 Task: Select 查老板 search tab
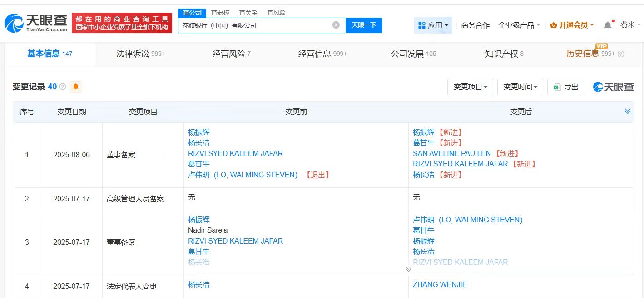coord(220,13)
